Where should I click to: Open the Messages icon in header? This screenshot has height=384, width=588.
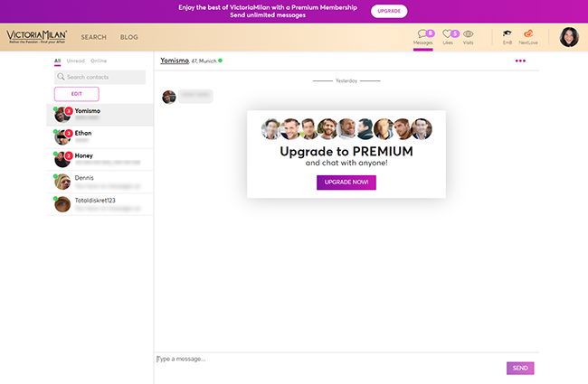coord(422,35)
